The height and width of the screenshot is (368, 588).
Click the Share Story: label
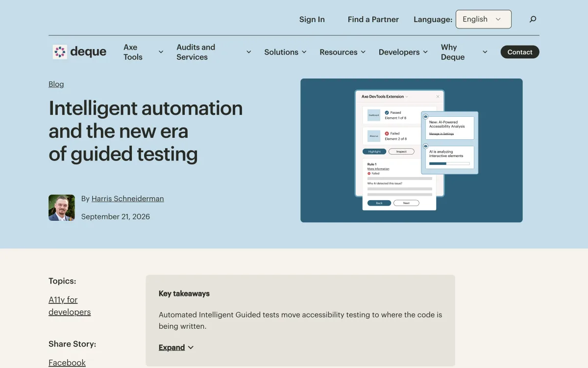click(73, 344)
